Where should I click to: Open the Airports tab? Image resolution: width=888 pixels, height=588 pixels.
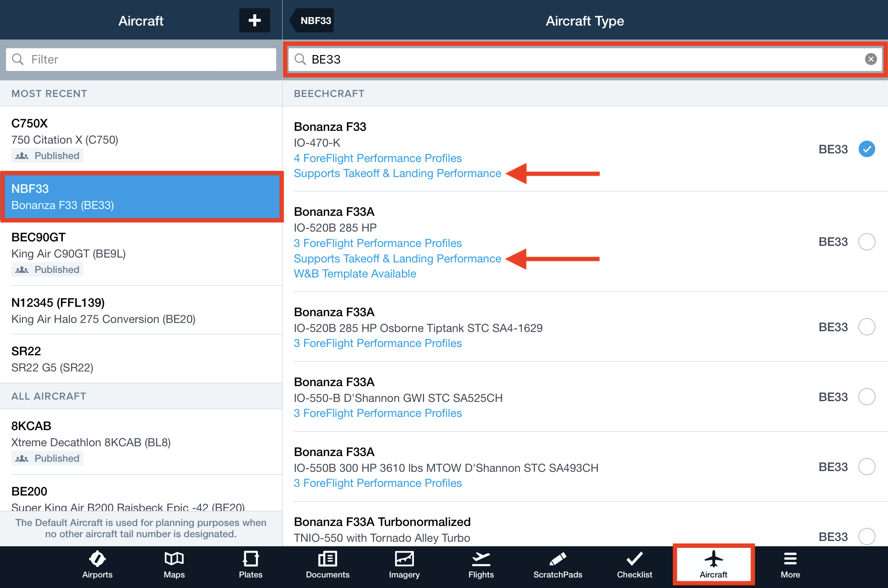(97, 565)
